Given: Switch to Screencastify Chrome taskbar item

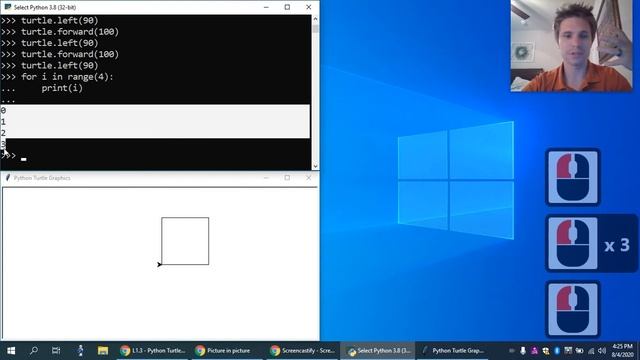Looking at the screenshot, I should click(302, 351).
